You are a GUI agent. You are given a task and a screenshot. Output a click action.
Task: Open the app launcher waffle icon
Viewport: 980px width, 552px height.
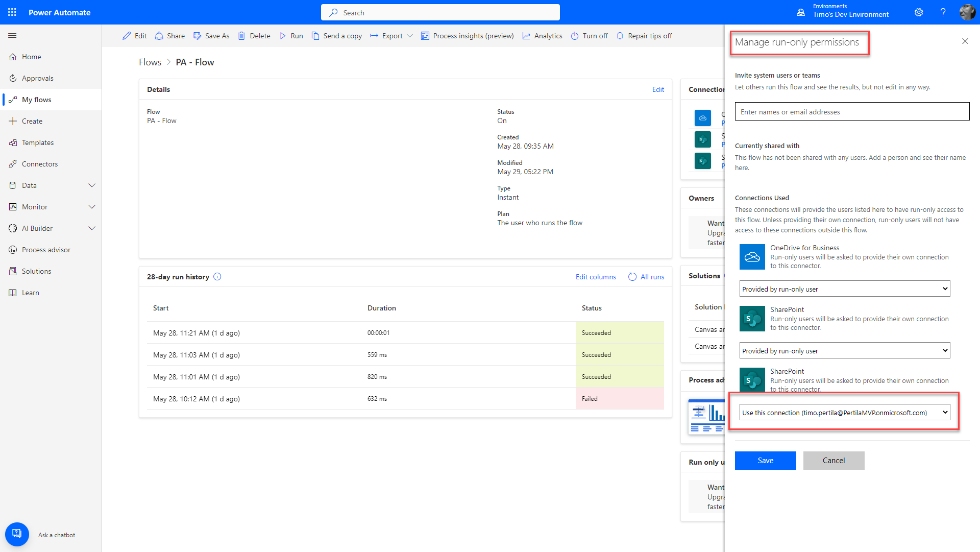click(x=12, y=12)
